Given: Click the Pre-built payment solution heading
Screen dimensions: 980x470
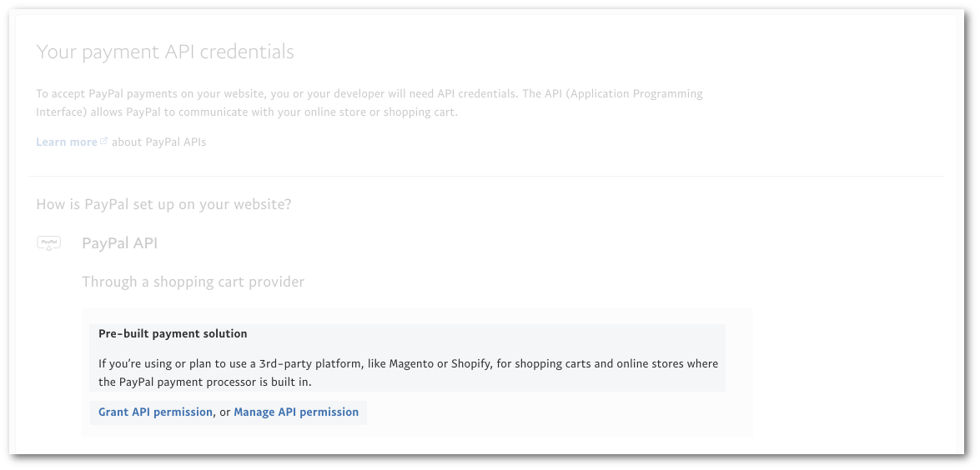Looking at the screenshot, I should click(x=173, y=334).
